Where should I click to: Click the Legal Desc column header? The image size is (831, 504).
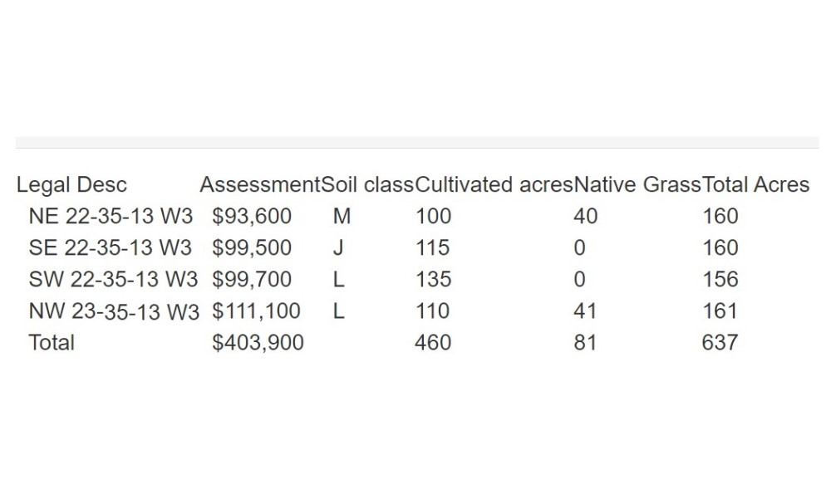[x=71, y=185]
